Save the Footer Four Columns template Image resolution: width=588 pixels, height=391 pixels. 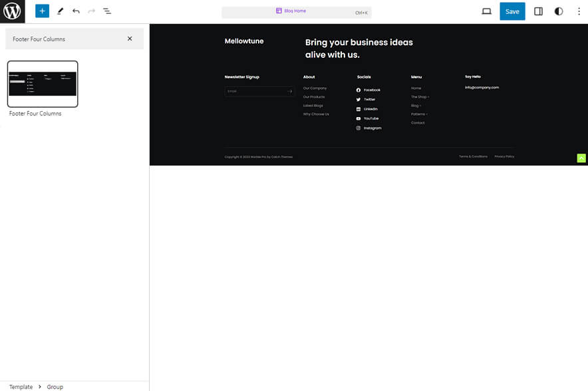click(x=512, y=11)
